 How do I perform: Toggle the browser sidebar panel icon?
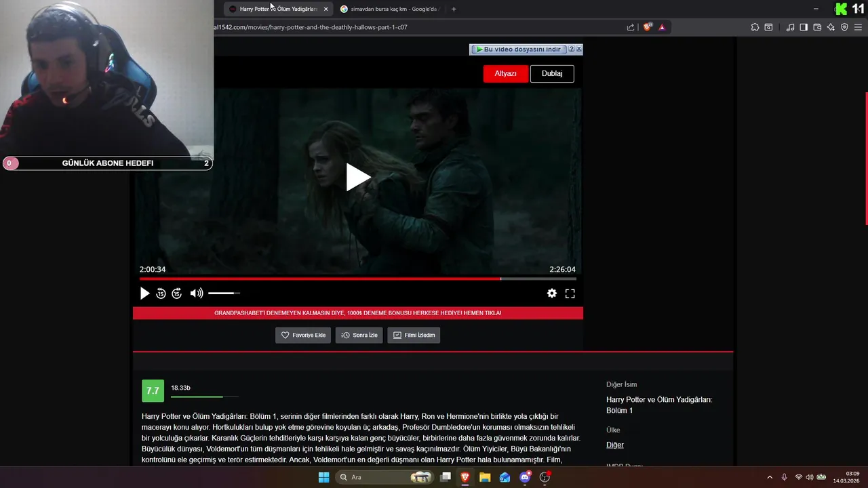(x=804, y=27)
